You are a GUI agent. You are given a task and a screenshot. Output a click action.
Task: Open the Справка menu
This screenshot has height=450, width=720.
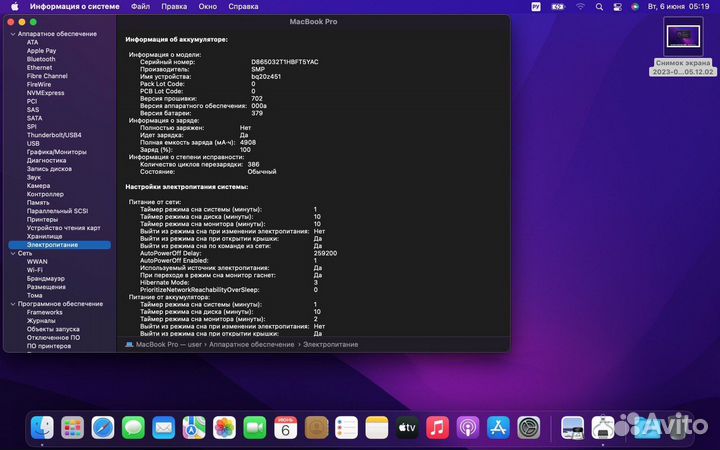pos(243,6)
